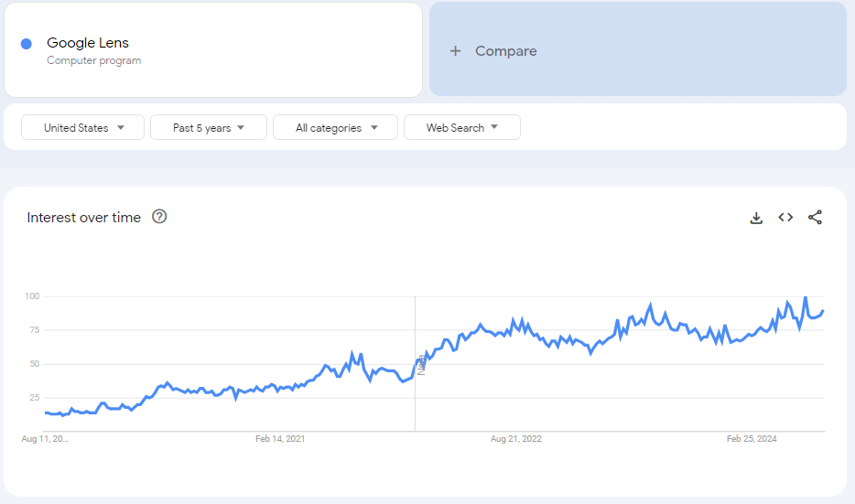Screen dimensions: 855x504
Task: Download the interest over time CSV
Action: 756,218
